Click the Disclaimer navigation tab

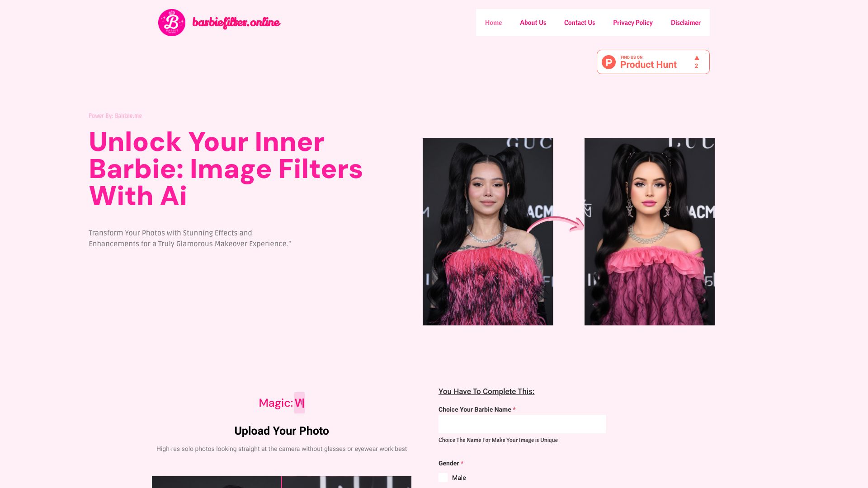pos(686,22)
